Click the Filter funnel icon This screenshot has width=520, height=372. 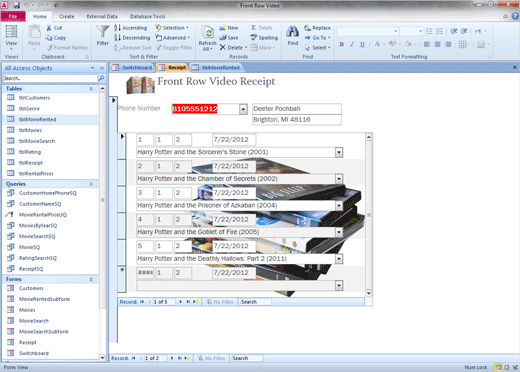click(x=102, y=32)
